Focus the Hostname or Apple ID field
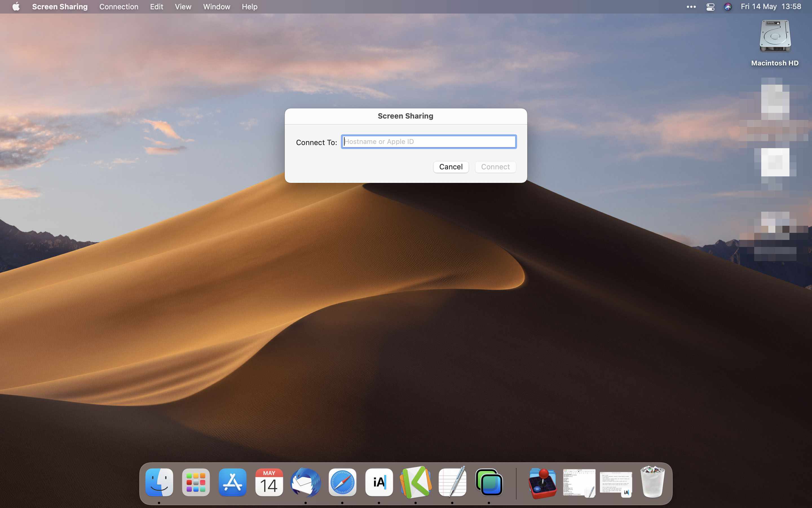The height and width of the screenshot is (508, 812). click(429, 141)
